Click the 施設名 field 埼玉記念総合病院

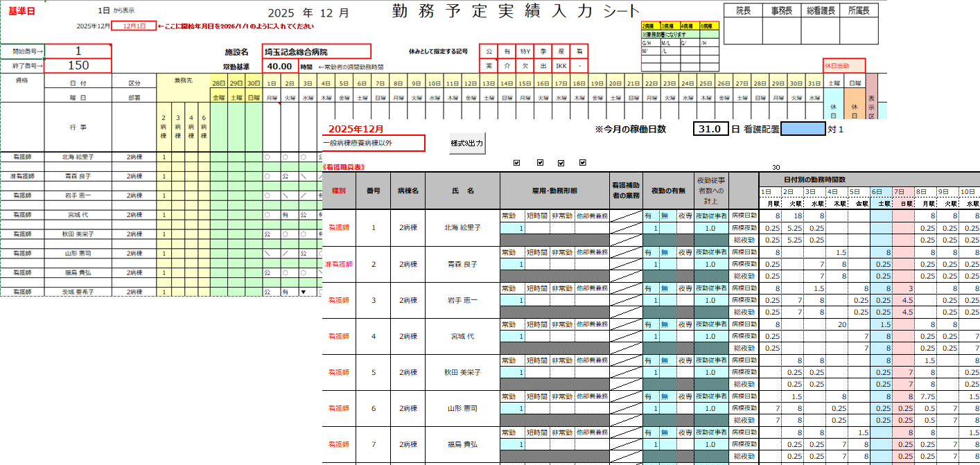tap(317, 51)
